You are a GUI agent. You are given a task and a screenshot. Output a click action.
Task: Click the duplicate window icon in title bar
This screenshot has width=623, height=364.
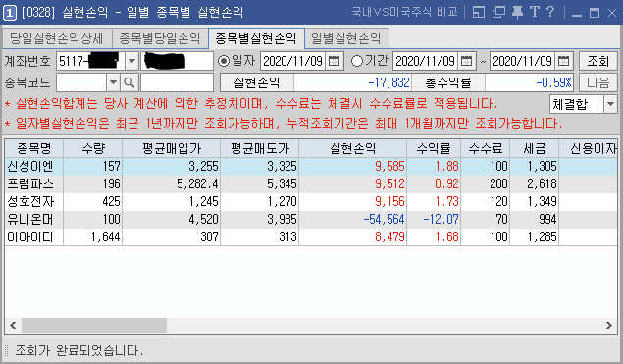(498, 13)
